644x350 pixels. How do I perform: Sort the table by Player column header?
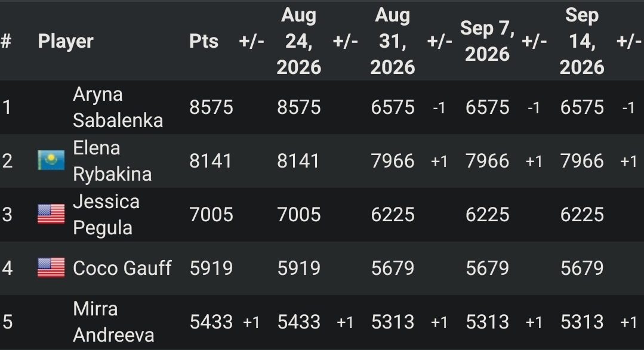pos(66,41)
